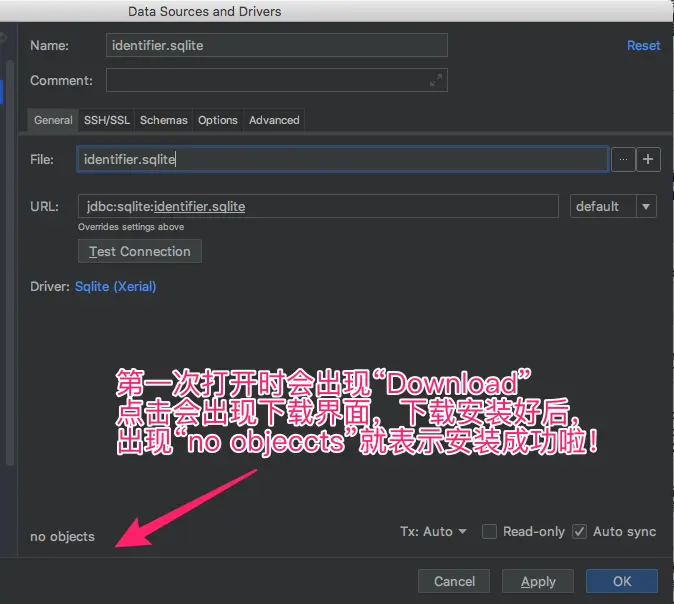Toggle the Read-only checkbox

489,531
